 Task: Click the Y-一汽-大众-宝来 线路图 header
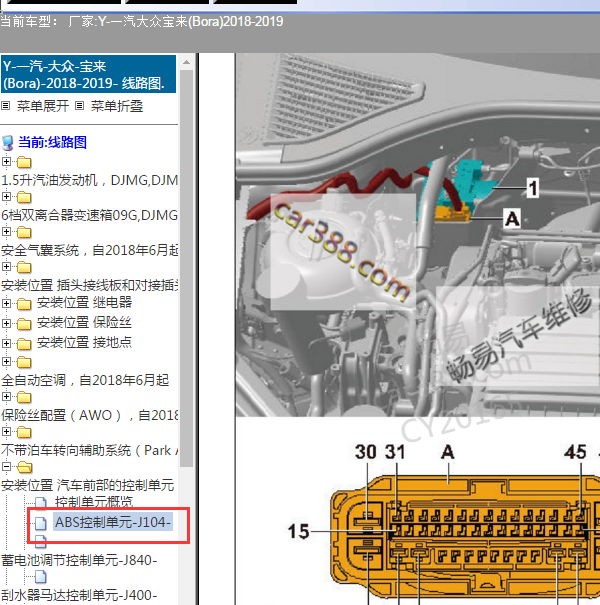click(88, 74)
